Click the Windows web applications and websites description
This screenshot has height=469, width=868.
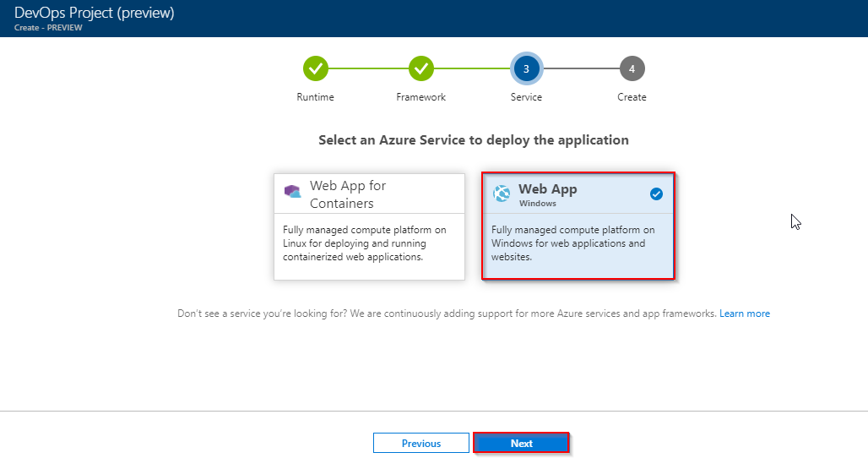point(573,243)
